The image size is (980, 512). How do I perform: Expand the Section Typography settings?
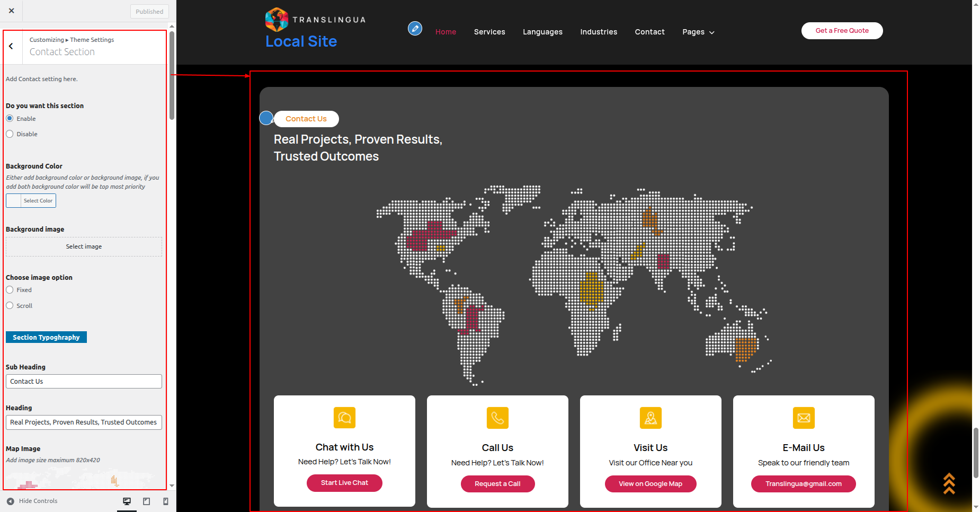[46, 338]
